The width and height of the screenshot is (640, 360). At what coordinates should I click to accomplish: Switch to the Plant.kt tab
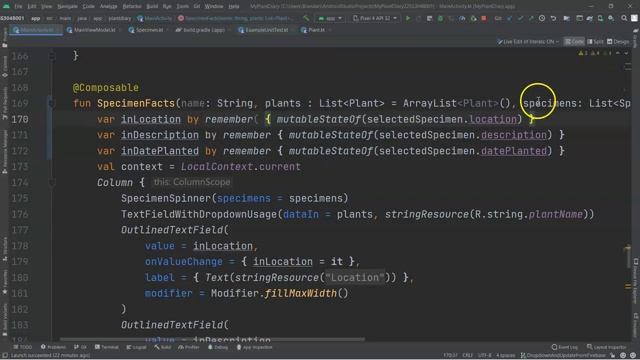[316, 30]
